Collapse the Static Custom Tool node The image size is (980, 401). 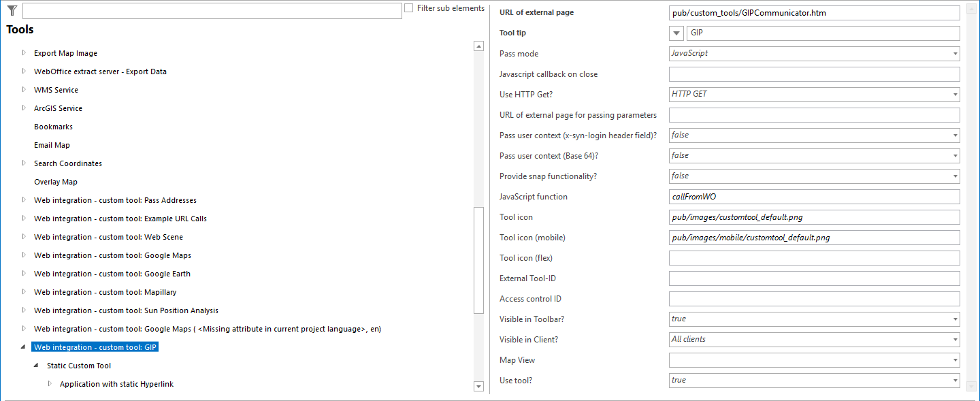pos(36,366)
